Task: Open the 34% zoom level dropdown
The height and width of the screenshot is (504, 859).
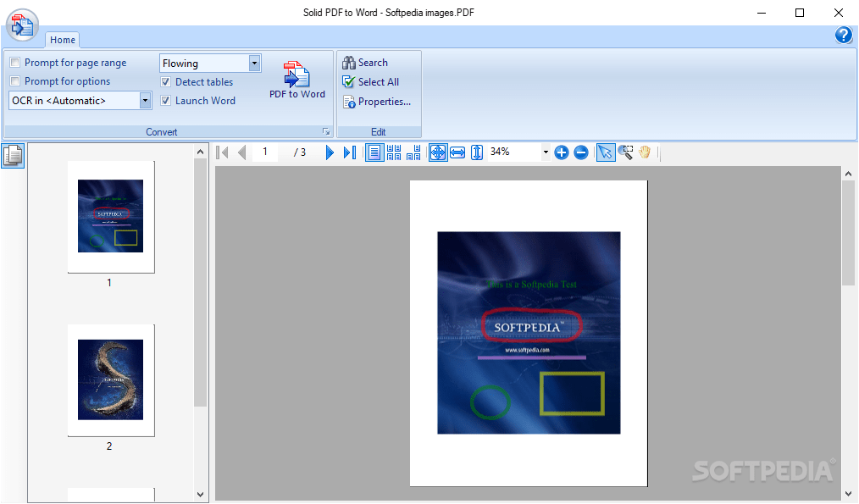Action: tap(546, 152)
